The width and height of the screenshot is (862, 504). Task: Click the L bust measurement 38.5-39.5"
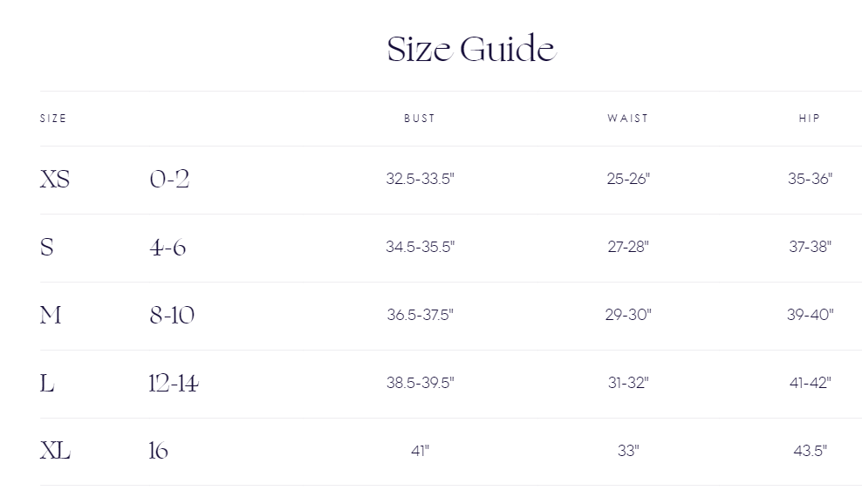coord(421,383)
